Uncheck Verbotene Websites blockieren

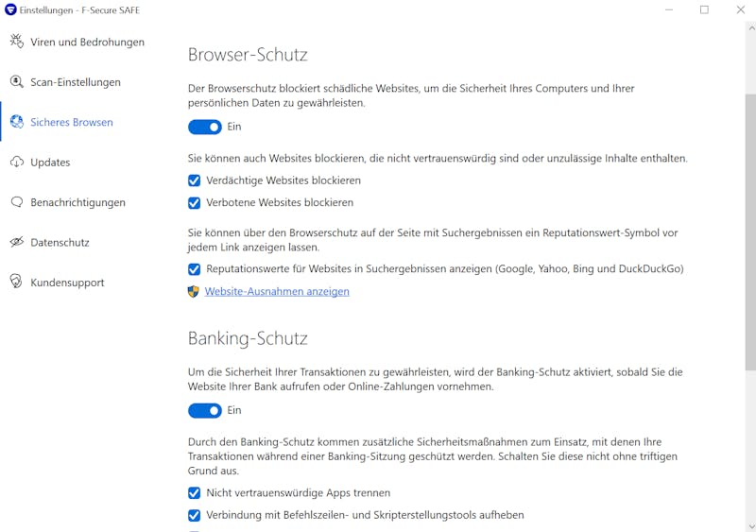[x=194, y=202]
